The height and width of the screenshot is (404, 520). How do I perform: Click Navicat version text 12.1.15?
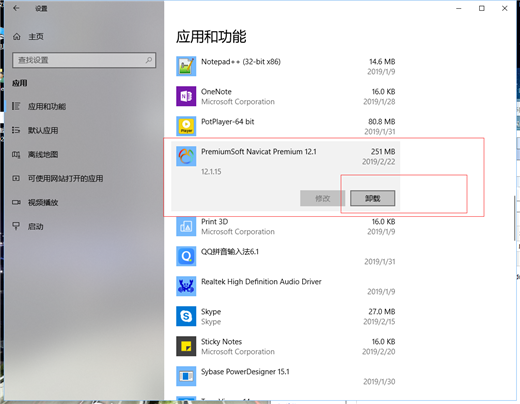tap(211, 172)
